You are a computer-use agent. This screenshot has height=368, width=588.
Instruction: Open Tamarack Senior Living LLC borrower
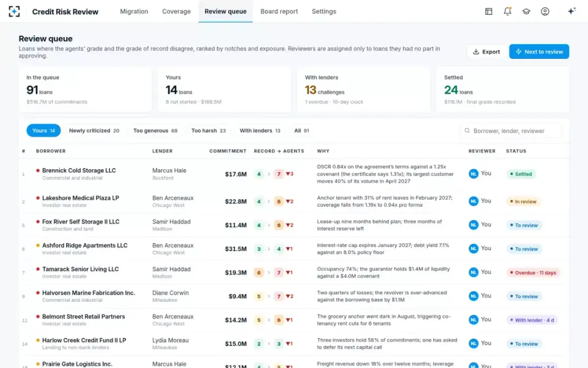[x=80, y=269]
